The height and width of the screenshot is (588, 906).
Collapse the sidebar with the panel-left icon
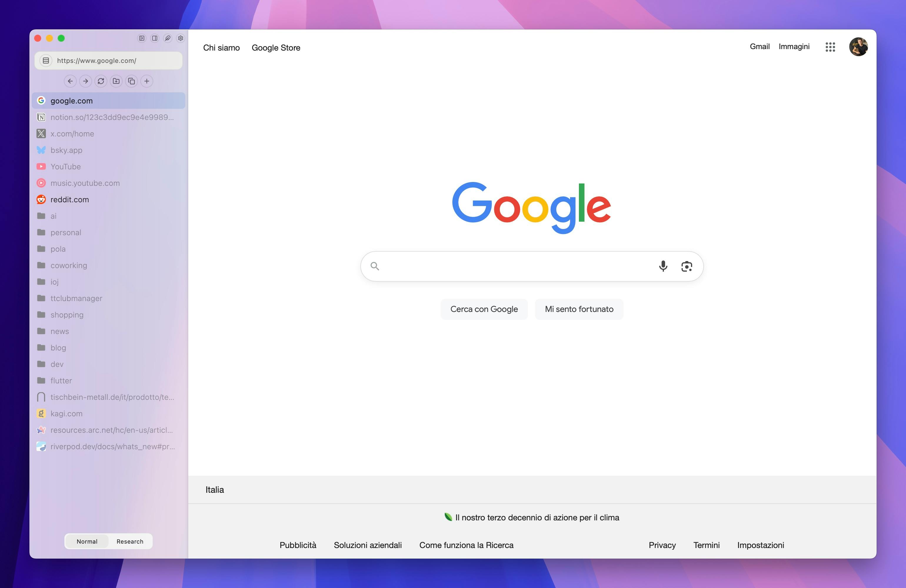(141, 38)
